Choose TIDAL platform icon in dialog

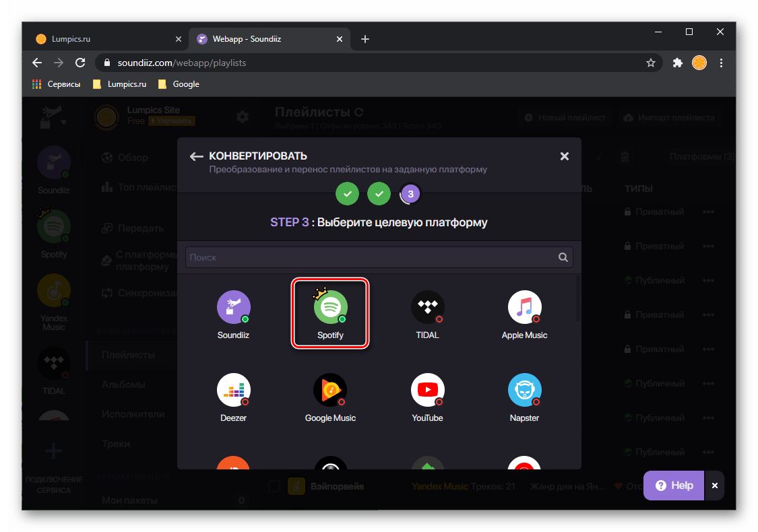[x=427, y=312]
